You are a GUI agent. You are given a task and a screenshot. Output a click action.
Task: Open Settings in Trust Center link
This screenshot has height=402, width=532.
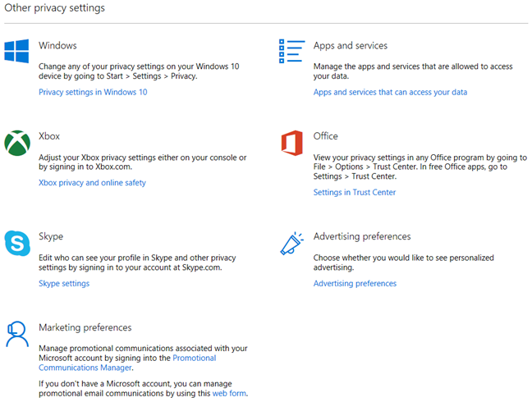click(x=355, y=193)
